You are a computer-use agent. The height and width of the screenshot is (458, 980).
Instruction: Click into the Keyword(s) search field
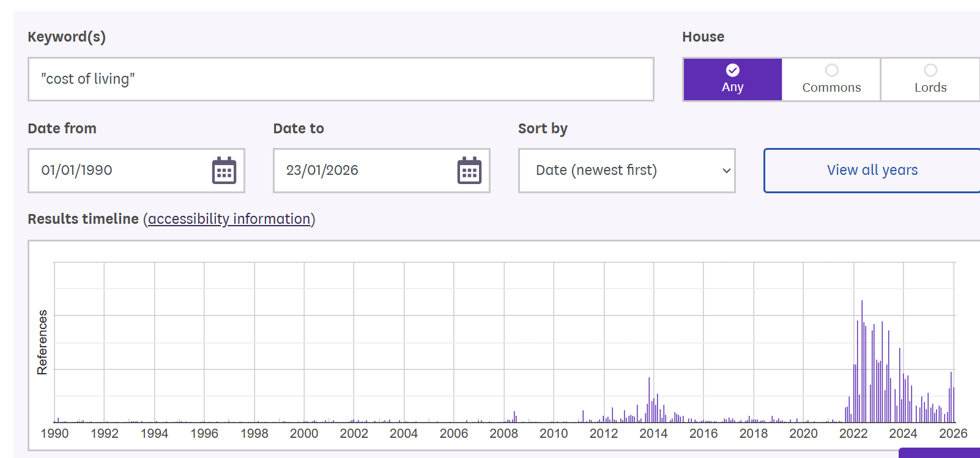pos(340,79)
